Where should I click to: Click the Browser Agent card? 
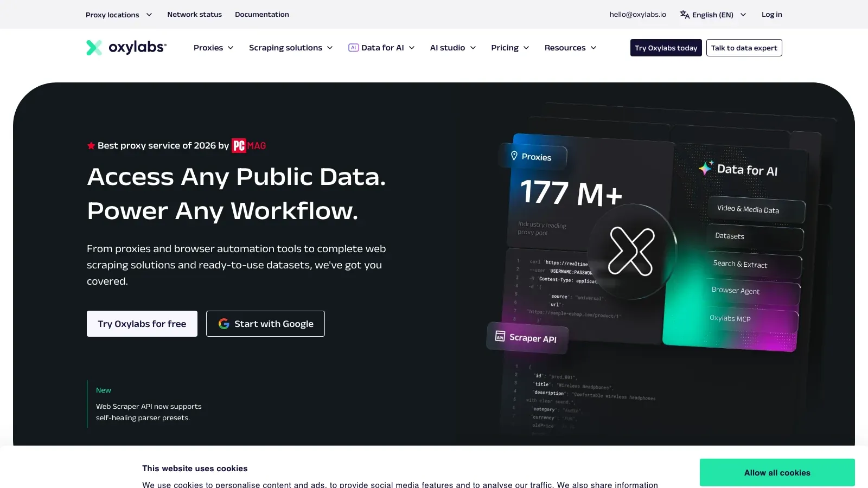click(752, 292)
